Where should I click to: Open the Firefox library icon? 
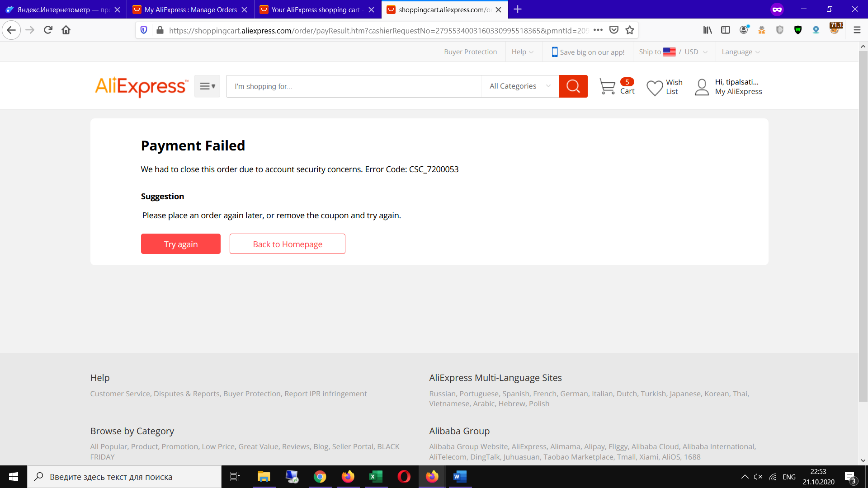(708, 30)
